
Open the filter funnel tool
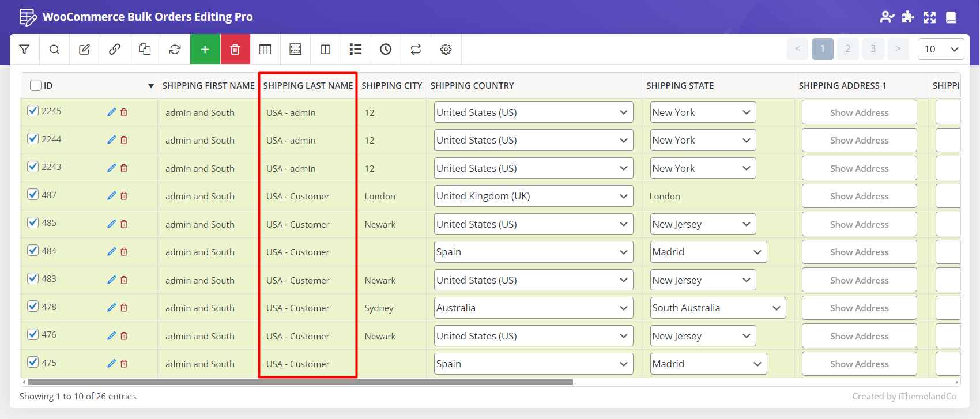click(x=24, y=50)
